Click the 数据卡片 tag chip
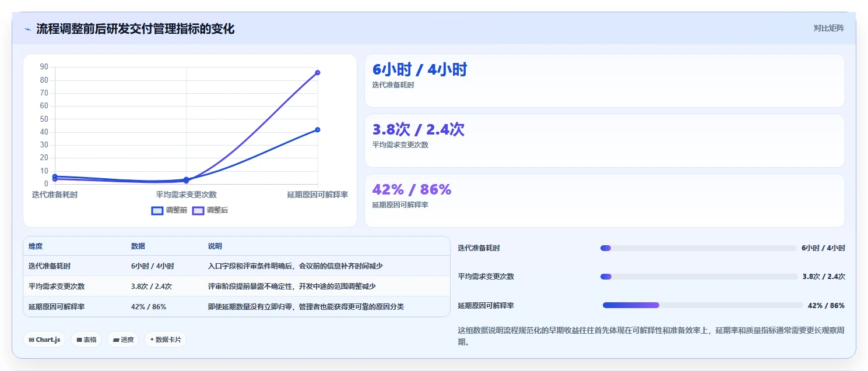This screenshot has width=868, height=371. (x=166, y=340)
